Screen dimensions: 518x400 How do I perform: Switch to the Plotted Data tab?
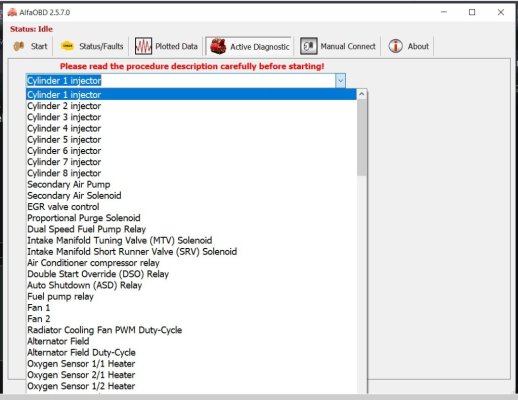pyautogui.click(x=166, y=46)
